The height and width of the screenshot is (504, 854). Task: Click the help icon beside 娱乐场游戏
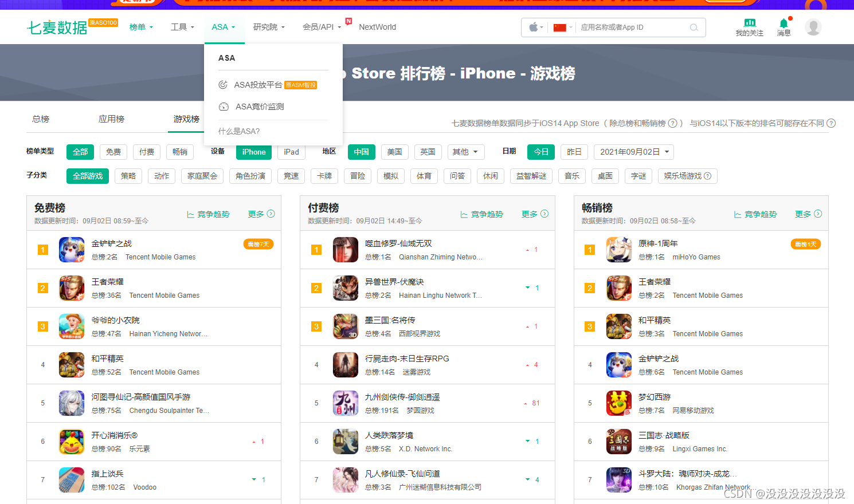tap(707, 176)
